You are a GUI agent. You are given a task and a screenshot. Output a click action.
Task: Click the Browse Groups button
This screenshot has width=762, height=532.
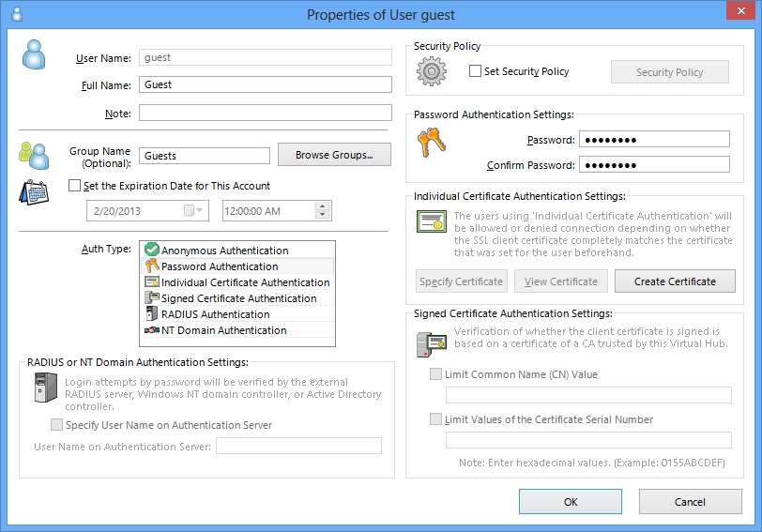[334, 155]
